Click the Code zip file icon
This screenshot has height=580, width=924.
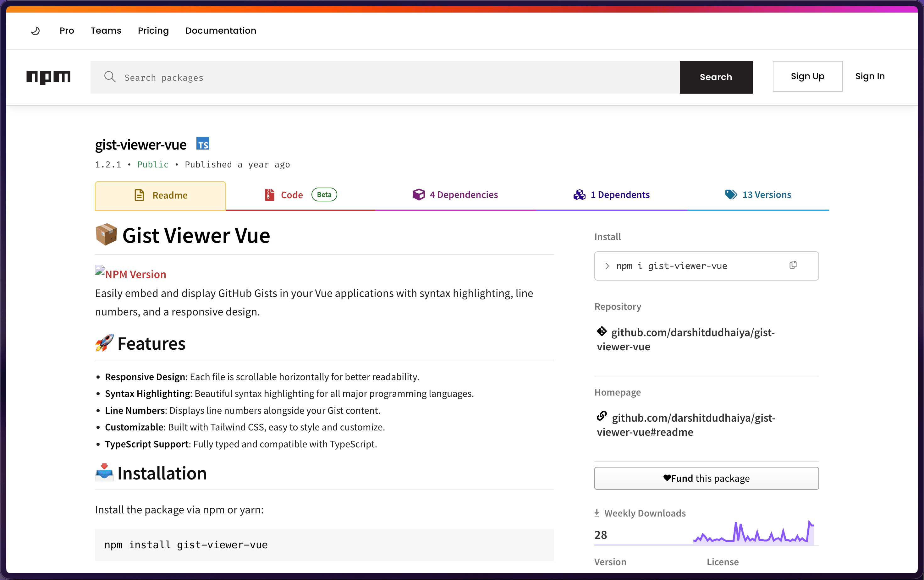point(269,195)
